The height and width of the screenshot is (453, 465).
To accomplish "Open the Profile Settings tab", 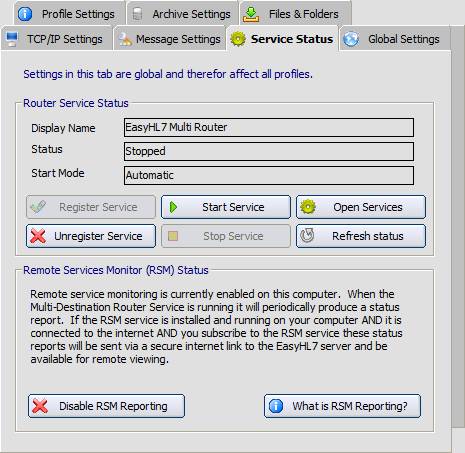I will [x=70, y=14].
